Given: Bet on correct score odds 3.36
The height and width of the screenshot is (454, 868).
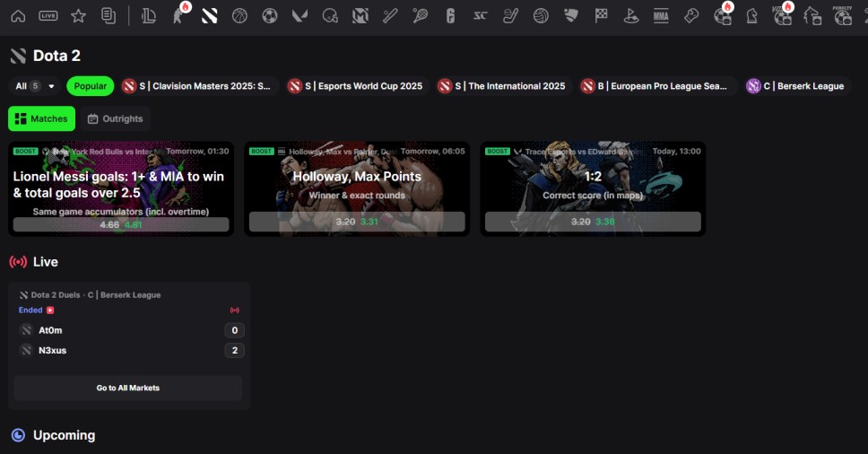Looking at the screenshot, I should click(593, 222).
